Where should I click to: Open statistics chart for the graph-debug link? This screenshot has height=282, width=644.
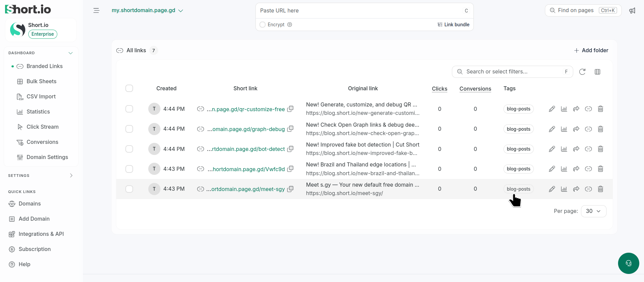(564, 129)
